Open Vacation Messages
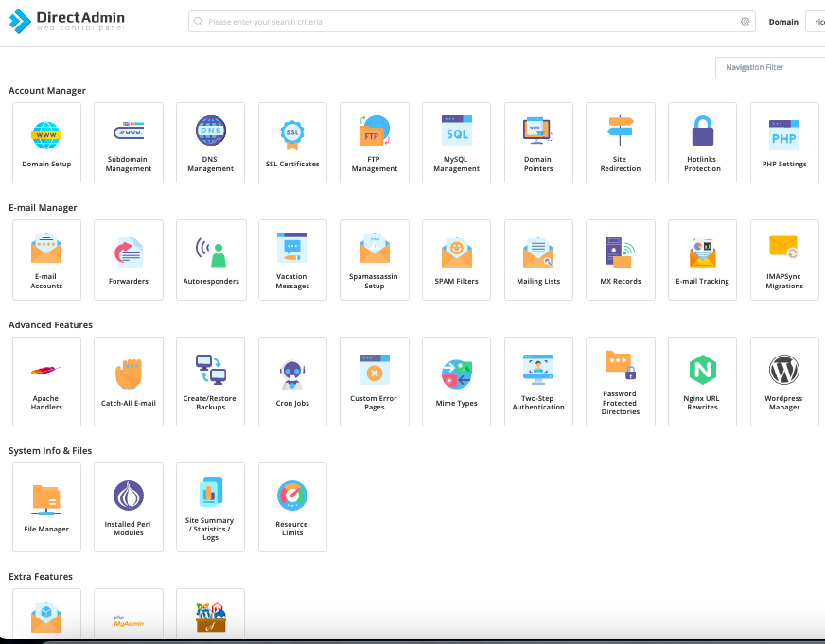Image resolution: width=825 pixels, height=644 pixels. pos(292,260)
